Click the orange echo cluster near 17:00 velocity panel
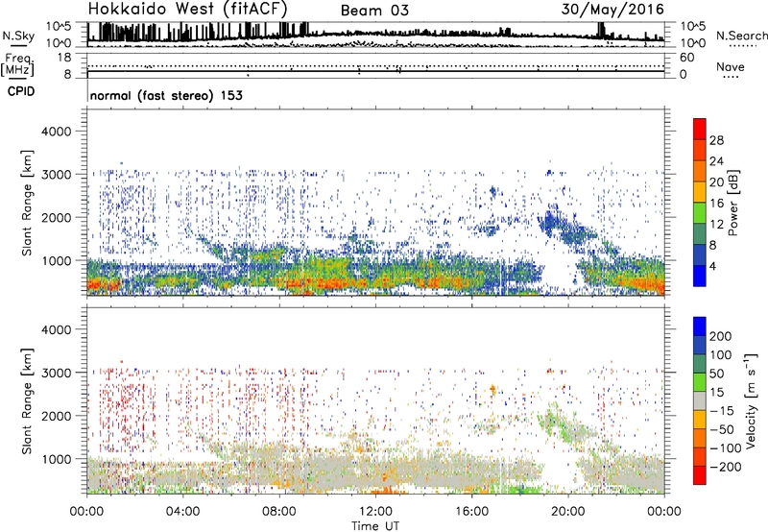 click(492, 391)
